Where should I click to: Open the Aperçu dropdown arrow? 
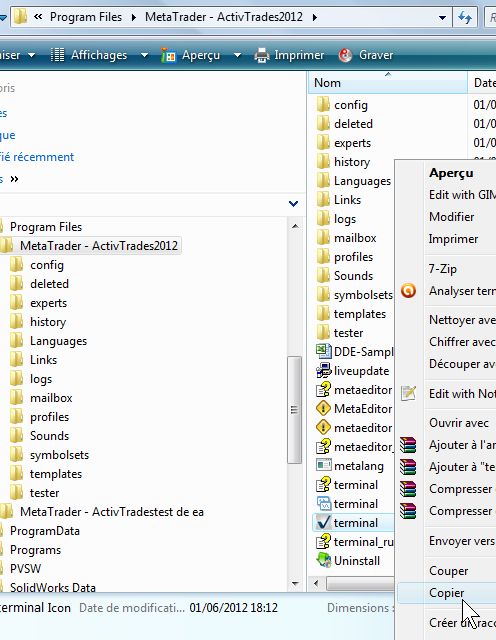click(237, 55)
